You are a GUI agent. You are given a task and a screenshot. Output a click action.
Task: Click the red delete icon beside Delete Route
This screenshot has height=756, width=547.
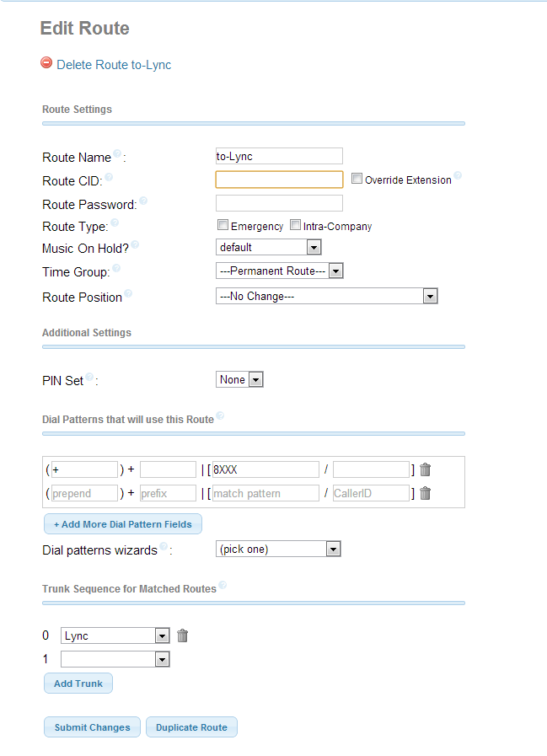pyautogui.click(x=46, y=62)
